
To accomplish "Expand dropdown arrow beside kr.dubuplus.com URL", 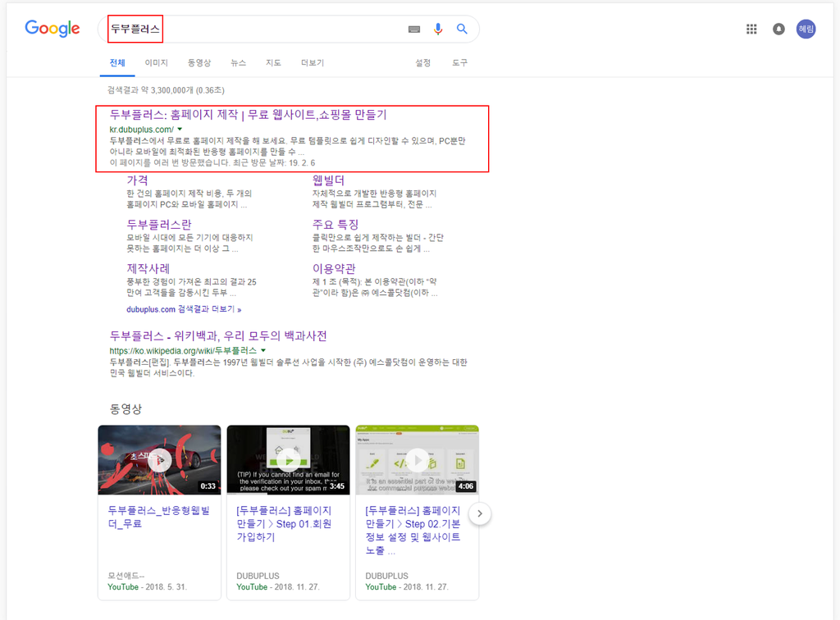I will tap(180, 130).
